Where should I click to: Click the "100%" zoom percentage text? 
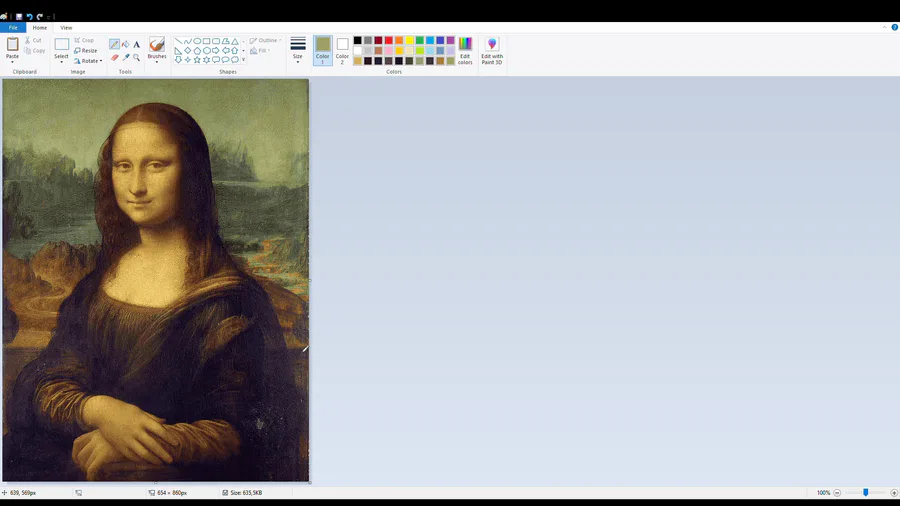pyautogui.click(x=823, y=493)
